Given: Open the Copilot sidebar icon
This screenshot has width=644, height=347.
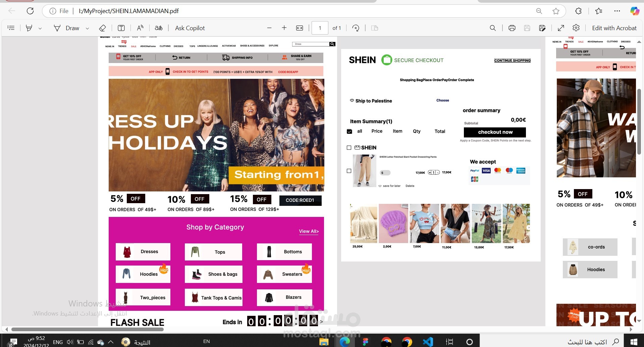Looking at the screenshot, I should point(635,11).
